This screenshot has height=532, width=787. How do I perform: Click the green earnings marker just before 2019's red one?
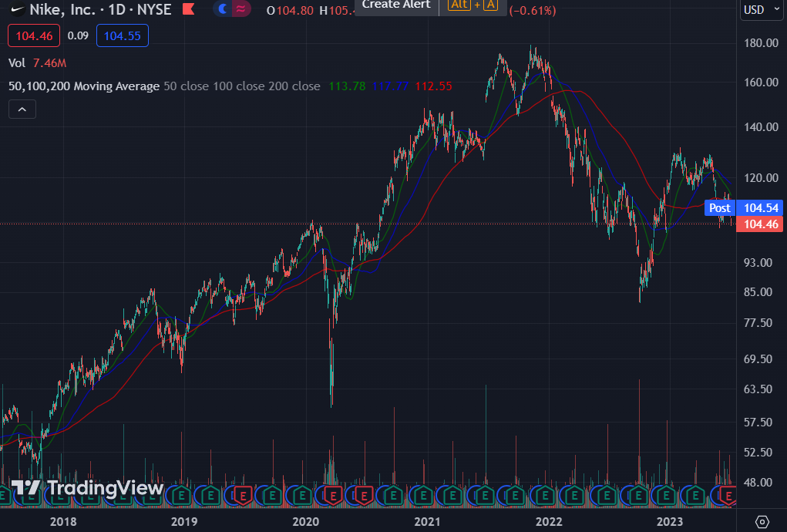[210, 497]
